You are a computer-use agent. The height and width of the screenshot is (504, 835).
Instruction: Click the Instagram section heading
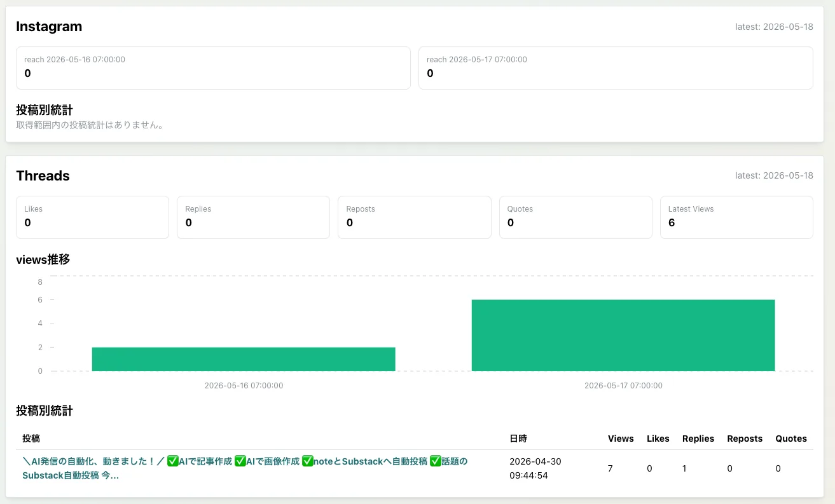(49, 27)
